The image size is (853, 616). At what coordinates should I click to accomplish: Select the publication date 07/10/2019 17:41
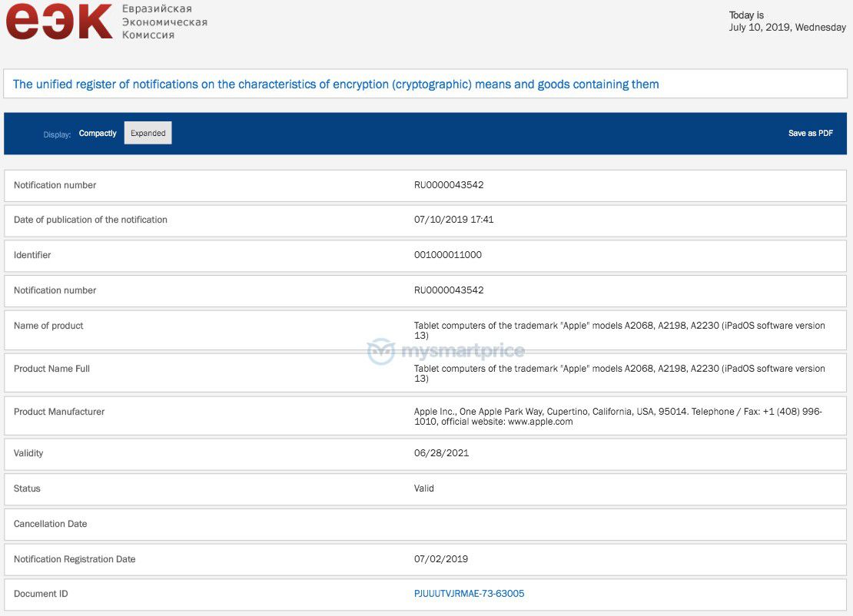pyautogui.click(x=453, y=220)
